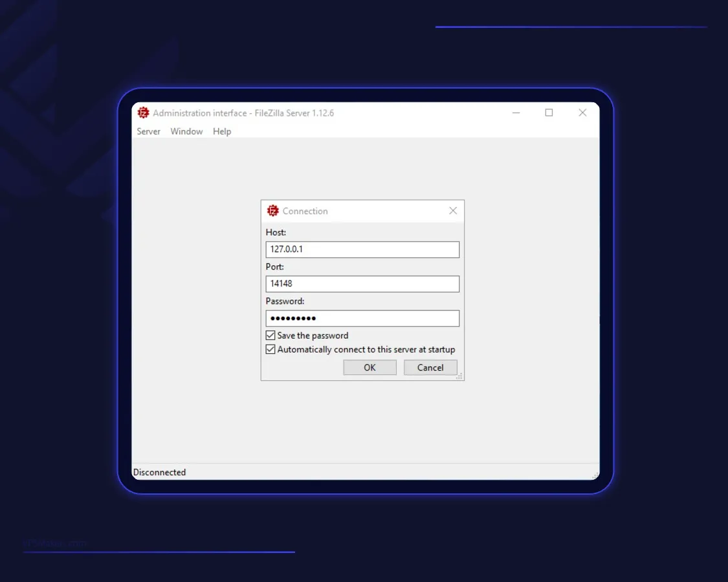Click the Connection dialog resize grip

click(459, 376)
